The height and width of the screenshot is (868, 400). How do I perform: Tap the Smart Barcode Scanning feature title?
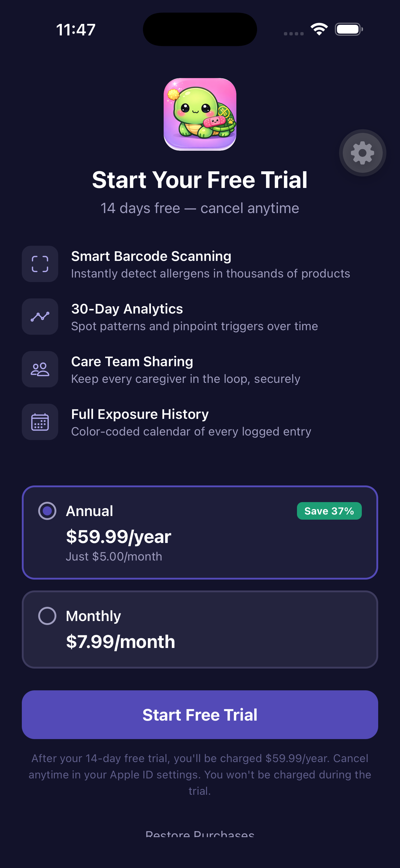pyautogui.click(x=151, y=256)
